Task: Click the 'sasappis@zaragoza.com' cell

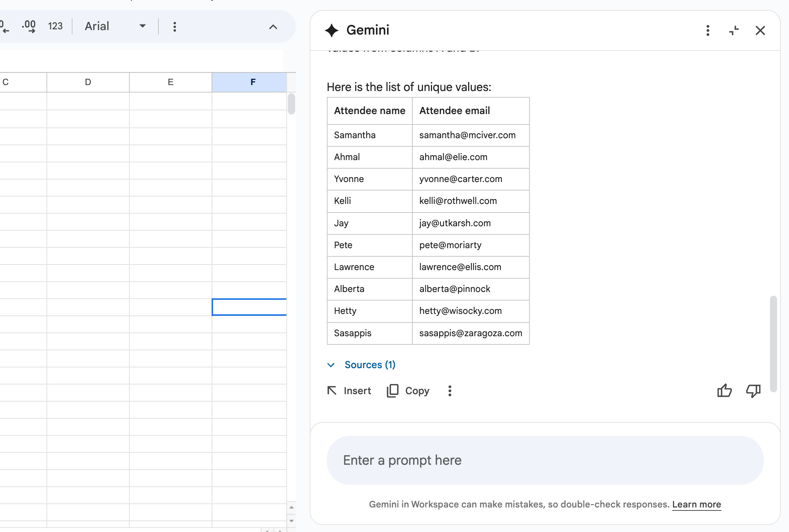Action: pos(471,333)
